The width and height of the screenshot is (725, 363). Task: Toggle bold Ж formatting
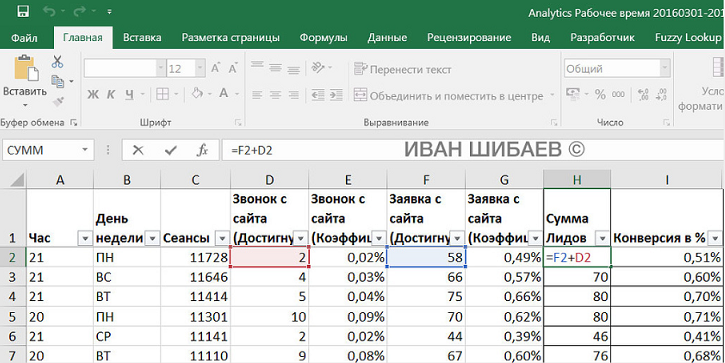click(x=93, y=94)
